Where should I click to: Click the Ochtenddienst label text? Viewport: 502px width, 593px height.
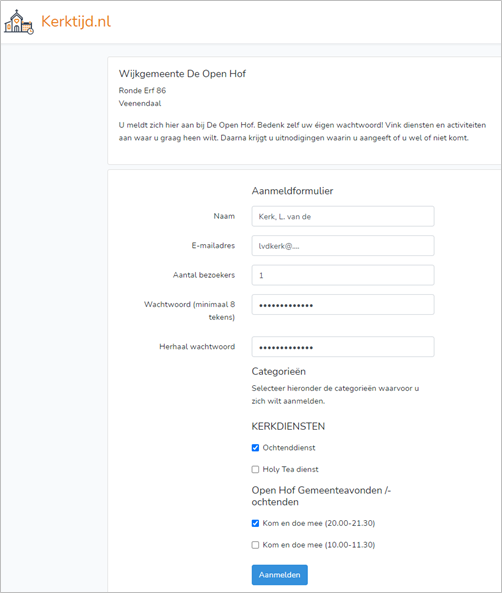click(289, 448)
